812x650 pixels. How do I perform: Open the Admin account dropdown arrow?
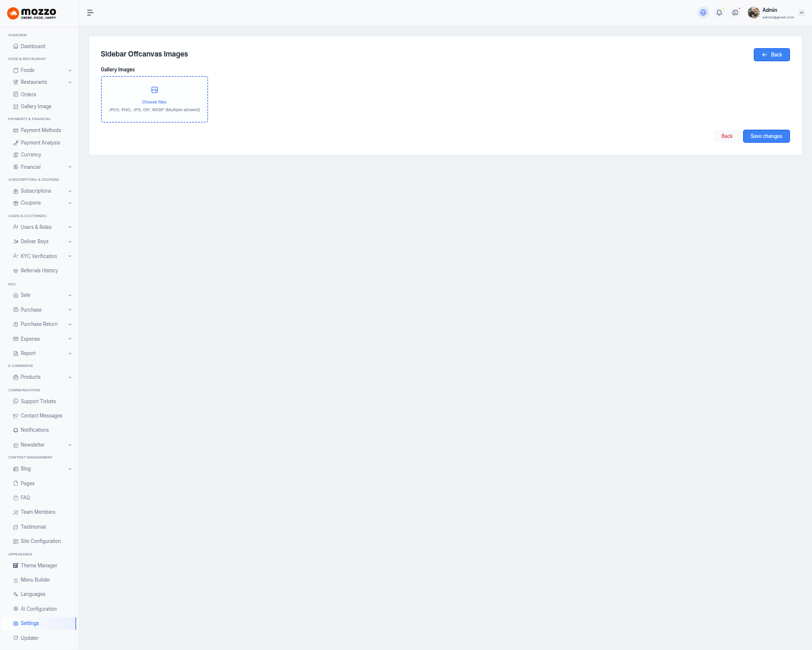[x=801, y=12]
